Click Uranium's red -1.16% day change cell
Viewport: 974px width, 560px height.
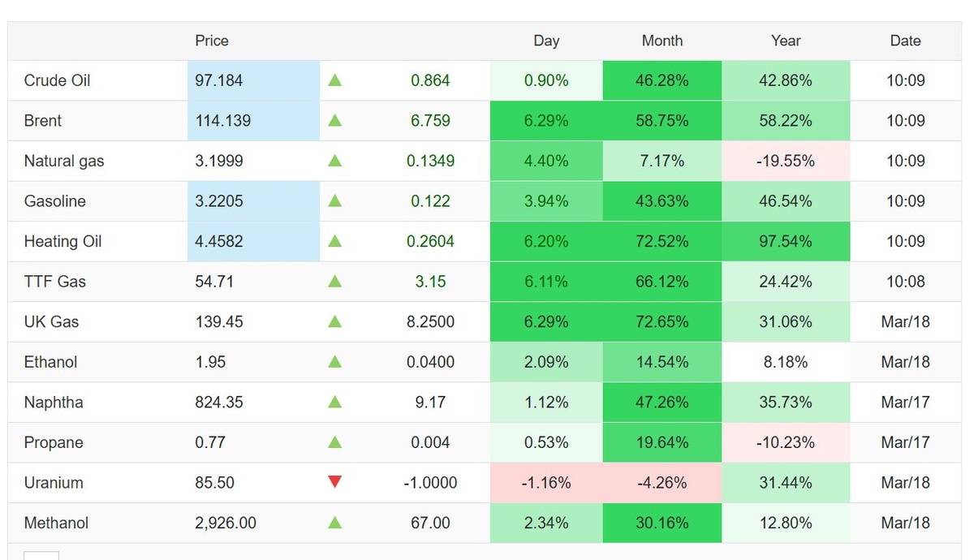point(546,483)
